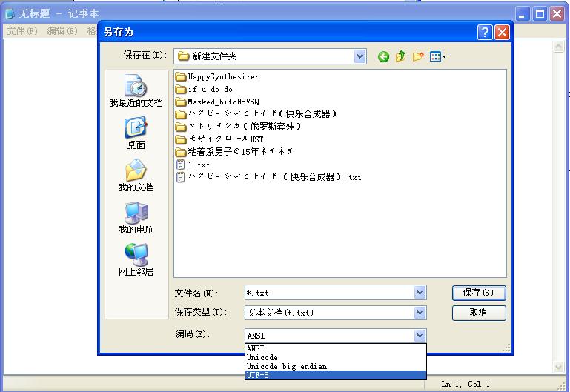Select the folder ending with UST

point(219,139)
